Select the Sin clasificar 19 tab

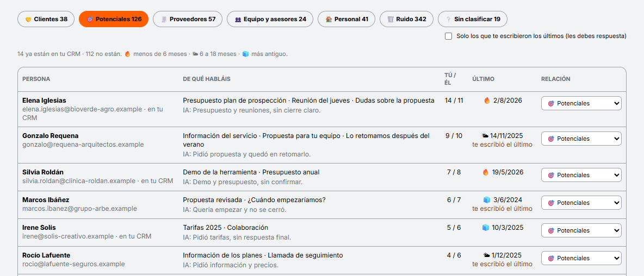[472, 19]
